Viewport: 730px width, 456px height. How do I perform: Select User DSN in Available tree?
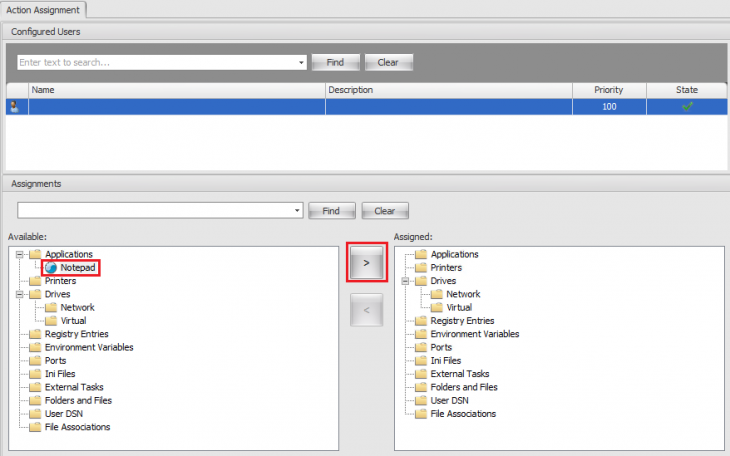63,414
